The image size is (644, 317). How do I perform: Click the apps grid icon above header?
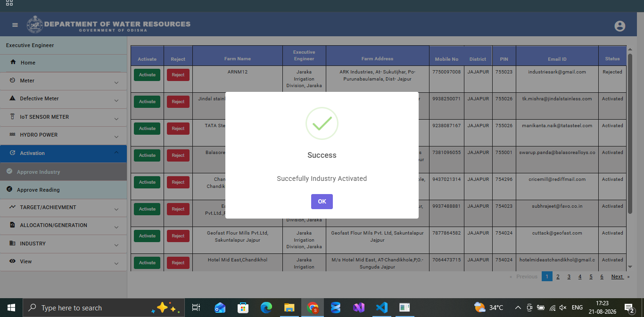(x=9, y=3)
